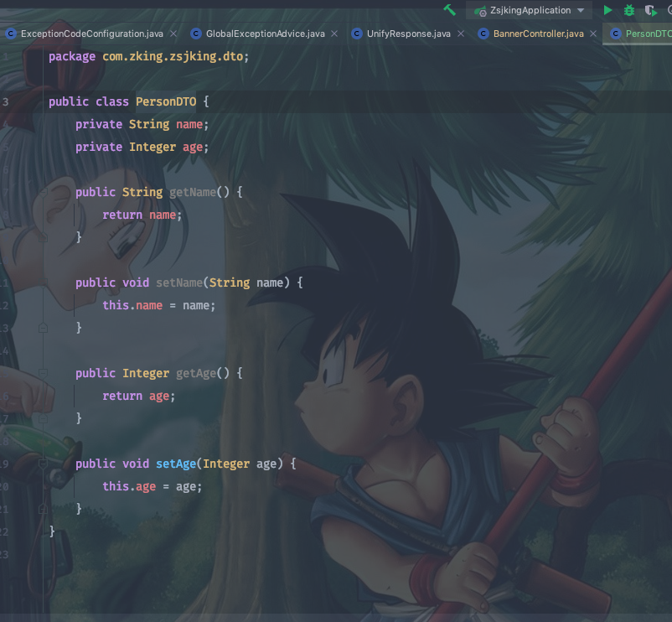Click 'this.age = age;' assignment line
672x622 pixels.
[x=152, y=486]
